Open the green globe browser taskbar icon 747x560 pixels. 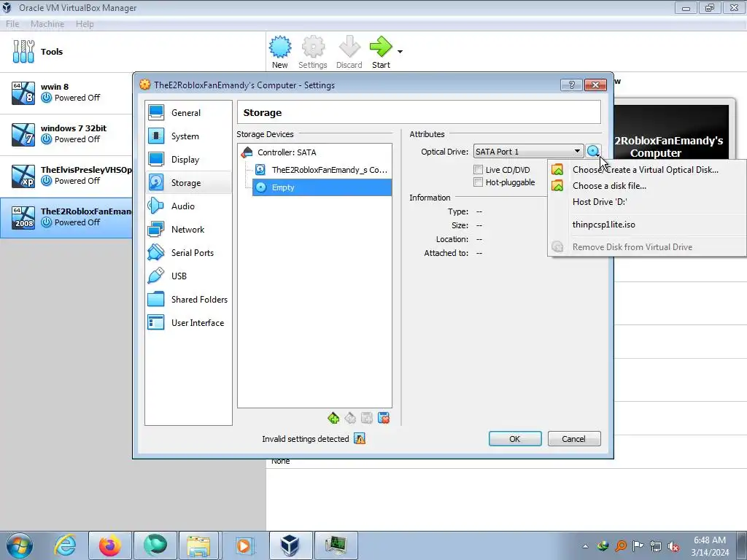[155, 545]
